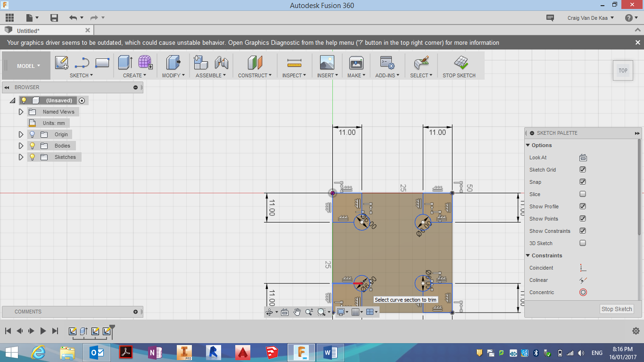Image resolution: width=644 pixels, height=362 pixels.
Task: Open the INSPECT menu
Action: (294, 75)
